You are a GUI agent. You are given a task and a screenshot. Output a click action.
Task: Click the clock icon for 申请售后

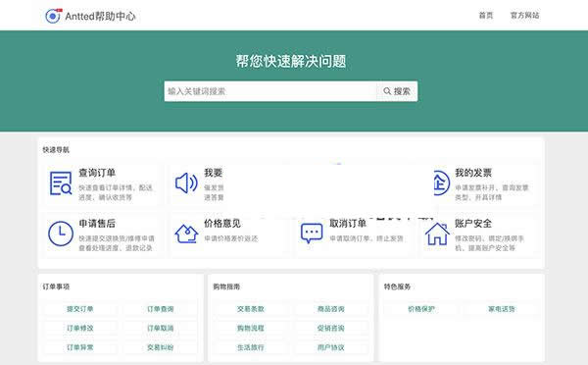tap(61, 234)
